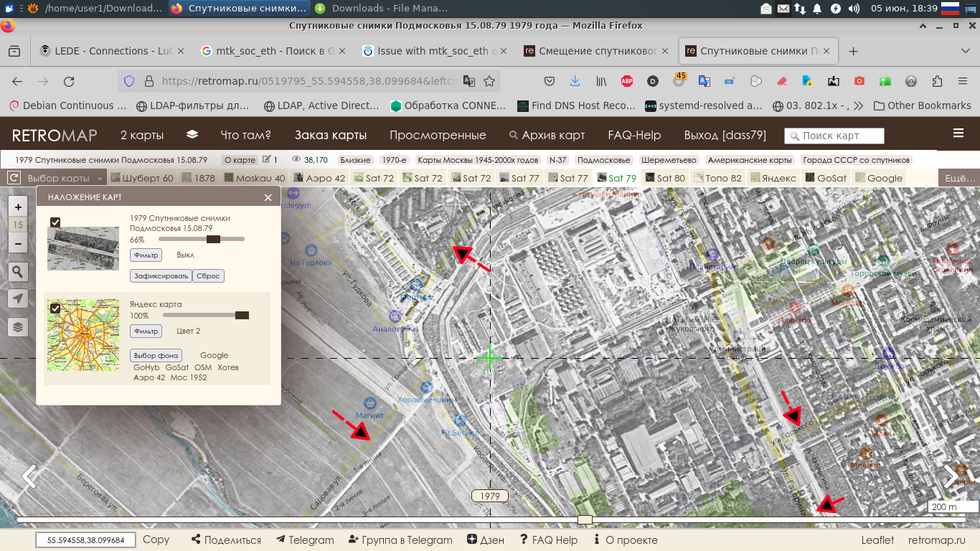Switch to the Sat 79 map tab
Image resolution: width=980 pixels, height=551 pixels.
[x=619, y=177]
